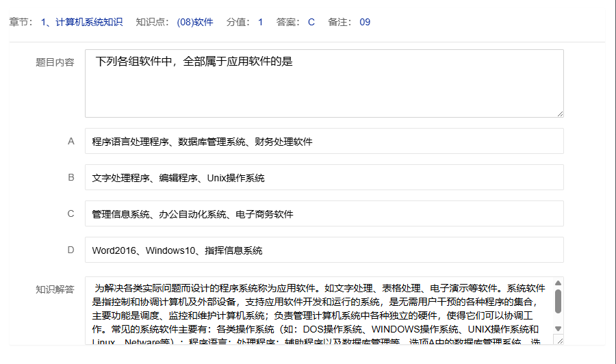
Task: Click the remark value 09
Action: coord(365,22)
